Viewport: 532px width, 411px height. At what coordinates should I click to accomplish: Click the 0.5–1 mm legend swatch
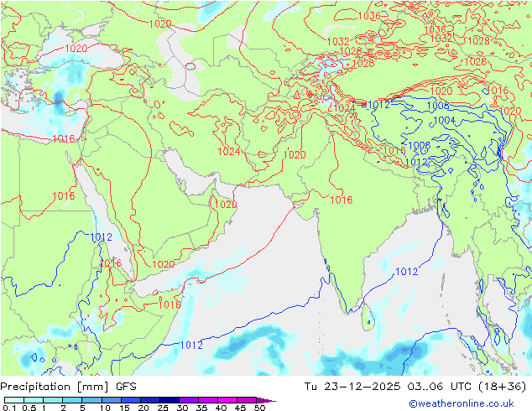point(34,400)
